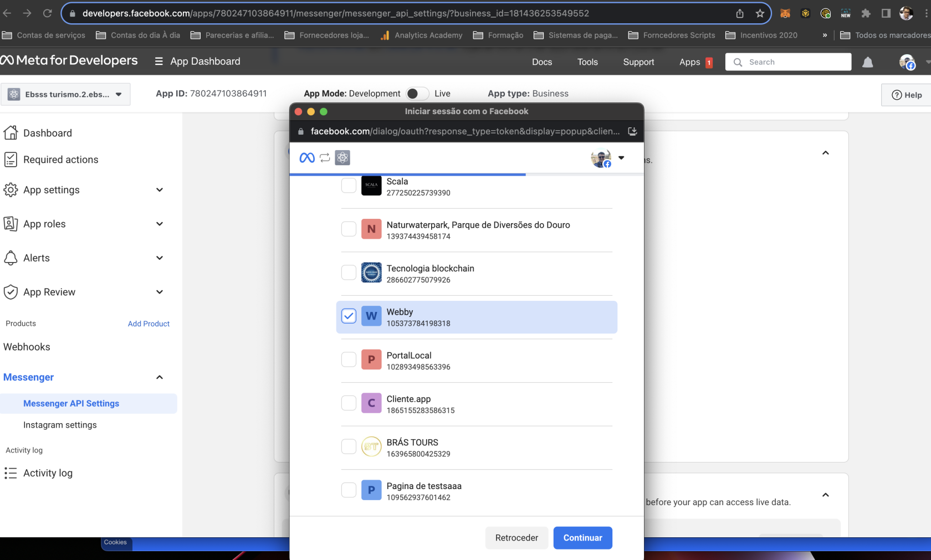
Task: Click the download icon in popup address bar
Action: click(x=632, y=131)
